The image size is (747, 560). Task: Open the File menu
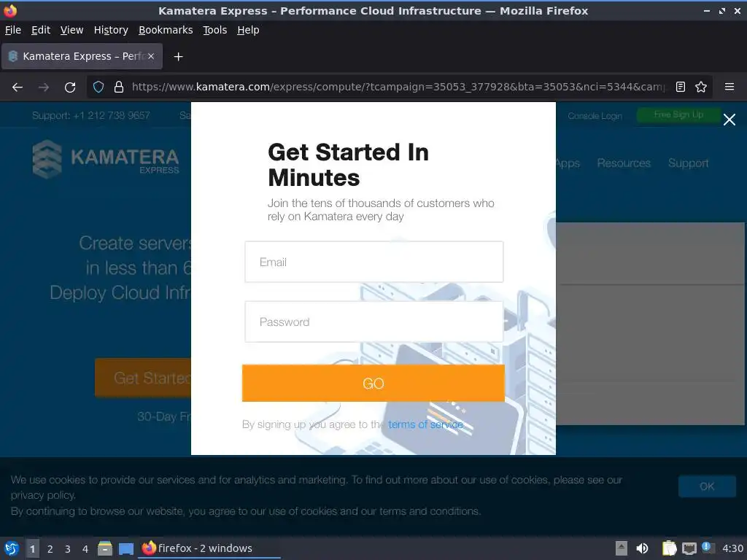13,30
